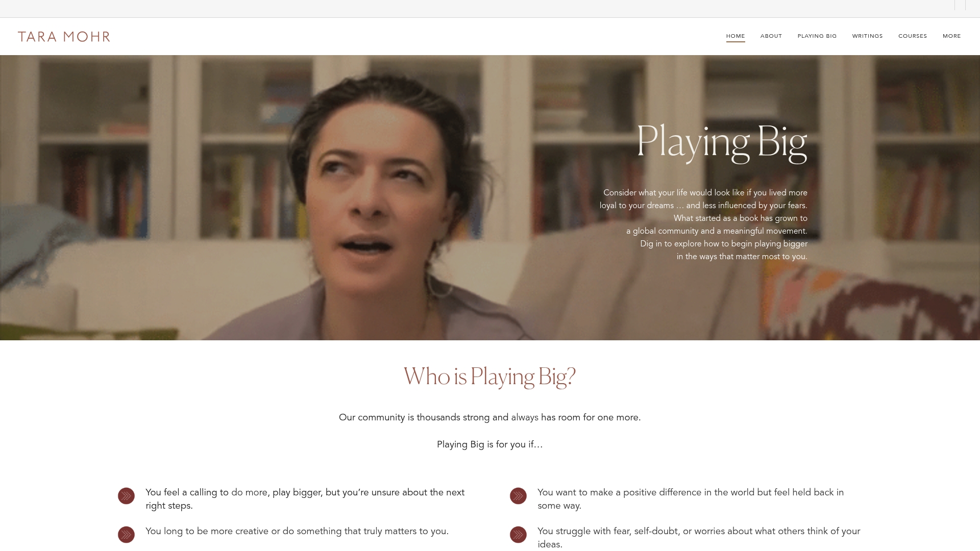
Task: Click arrow icon beside 'You long to be'
Action: pyautogui.click(x=126, y=535)
